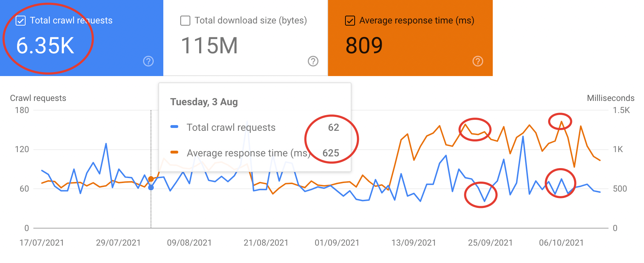Click the Total crawl requests tooltip label
This screenshot has height=263, width=644.
[x=231, y=127]
